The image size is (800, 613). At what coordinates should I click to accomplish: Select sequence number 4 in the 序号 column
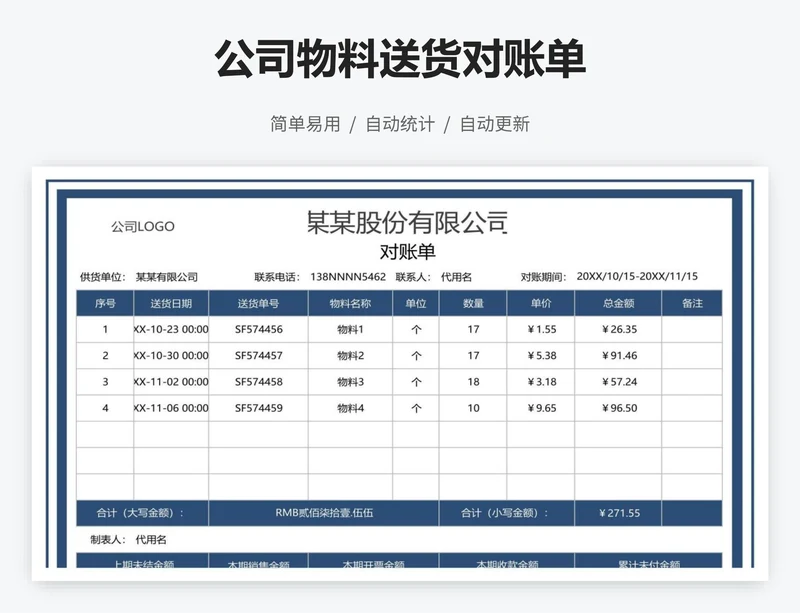105,408
